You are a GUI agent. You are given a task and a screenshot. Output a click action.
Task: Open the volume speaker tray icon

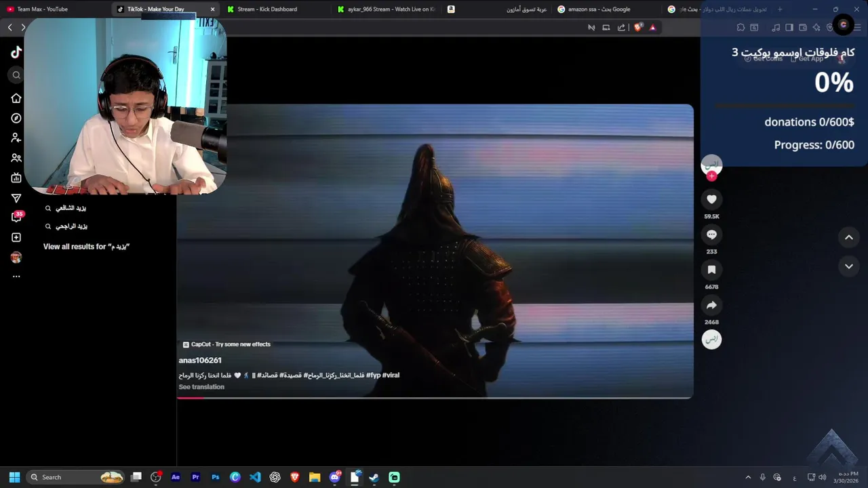[x=823, y=477]
